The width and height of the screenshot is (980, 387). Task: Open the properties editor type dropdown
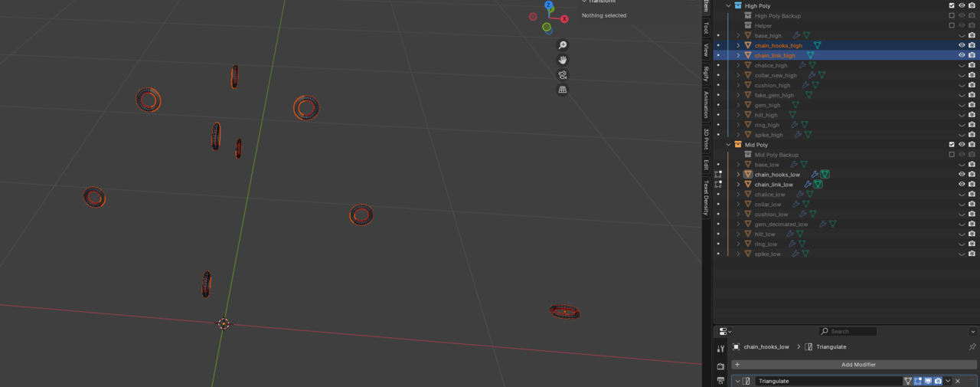pyautogui.click(x=725, y=332)
